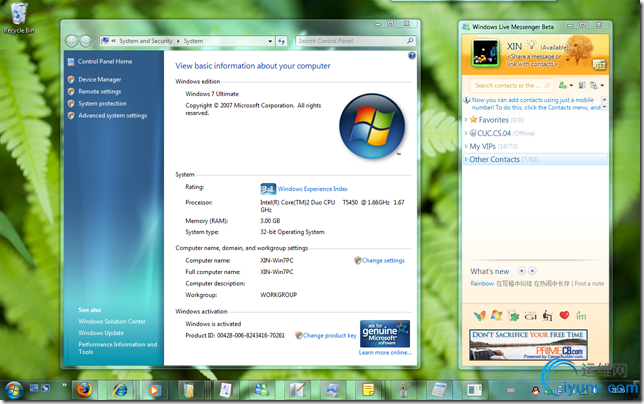The width and height of the screenshot is (644, 404).
Task: Click the Post a note link
Action: (x=589, y=283)
